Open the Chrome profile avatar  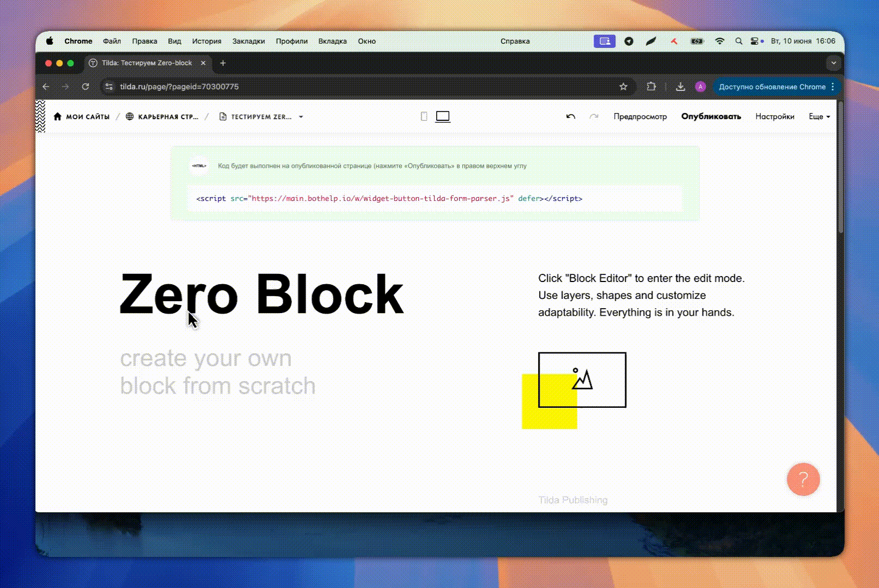[700, 87]
